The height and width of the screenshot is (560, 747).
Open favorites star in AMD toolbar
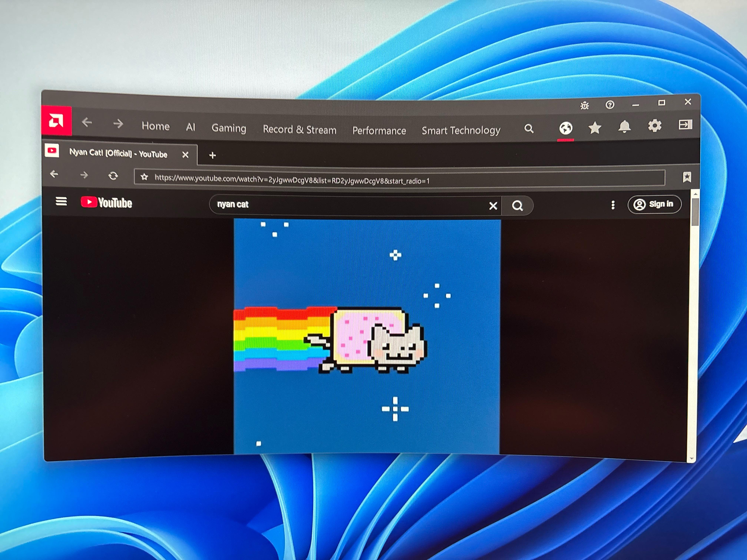[595, 128]
